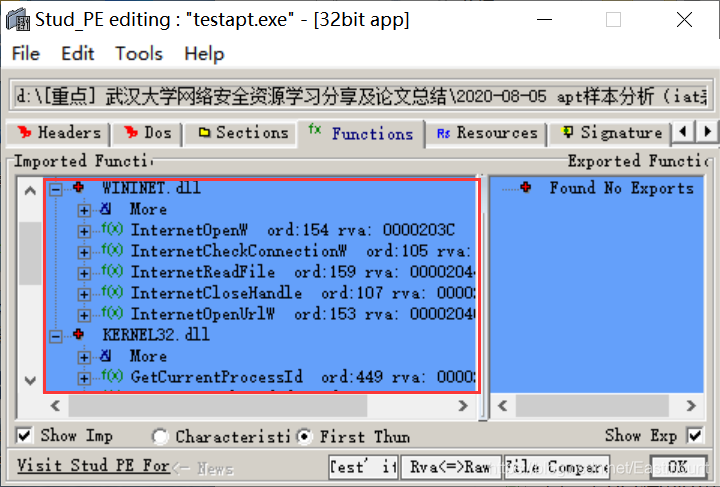Click the f(x) icon of InternetReadFile
Screen dimensions: 720x487
click(x=112, y=271)
